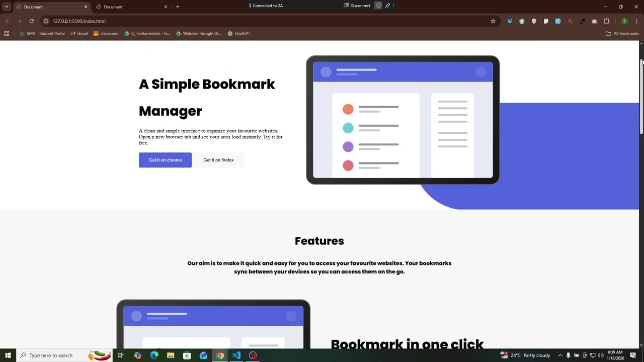Image resolution: width=644 pixels, height=362 pixels.
Task: Click the Disconnect remote session button
Action: [357, 6]
